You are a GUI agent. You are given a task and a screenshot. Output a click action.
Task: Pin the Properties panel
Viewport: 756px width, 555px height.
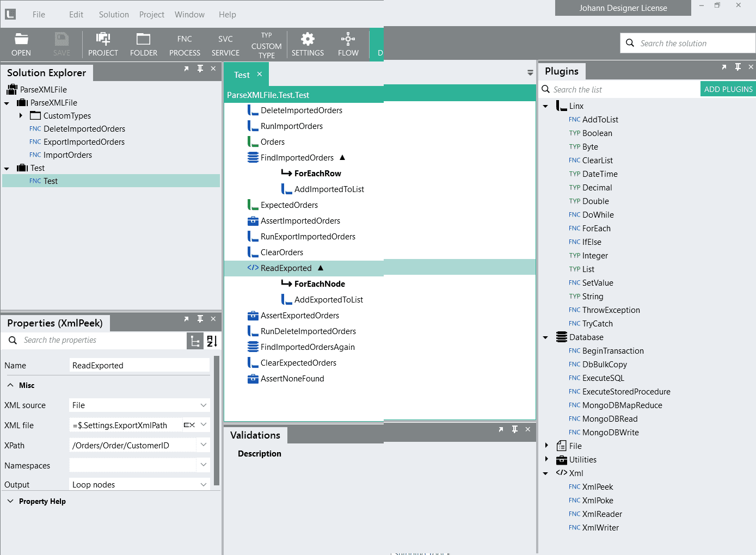tap(200, 319)
